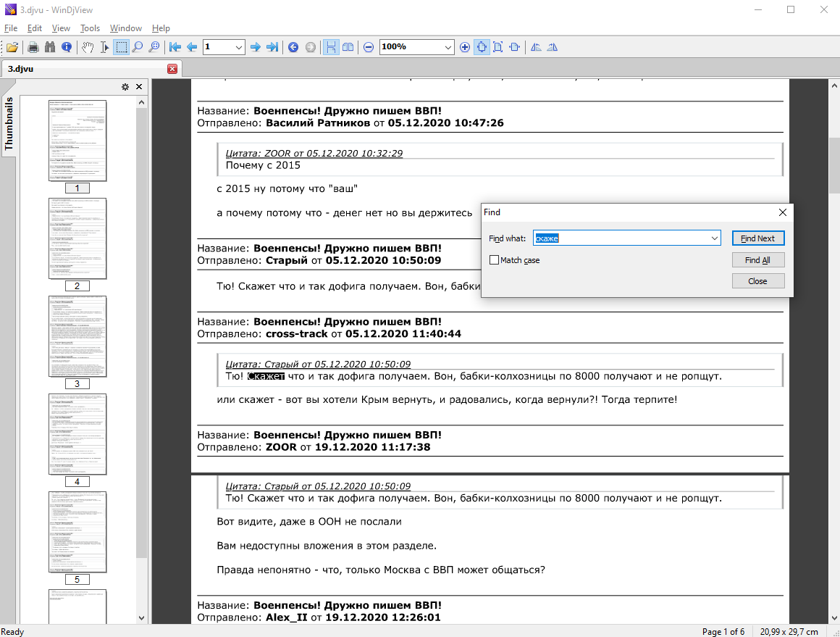The width and height of the screenshot is (840, 637).
Task: Select the hand Drag tool
Action: [88, 47]
